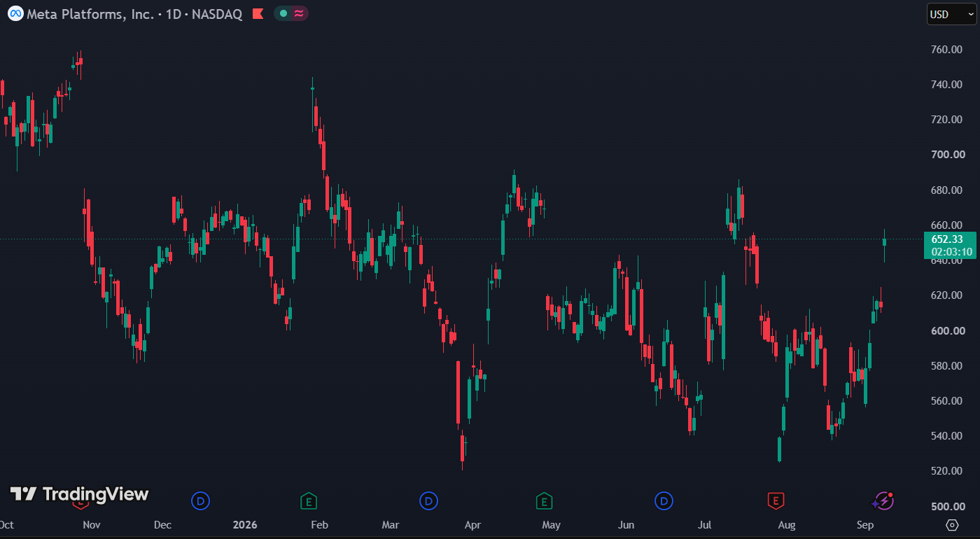This screenshot has height=539, width=980.
Task: Open the dividend marker between Dec and 2026
Action: pyautogui.click(x=201, y=500)
